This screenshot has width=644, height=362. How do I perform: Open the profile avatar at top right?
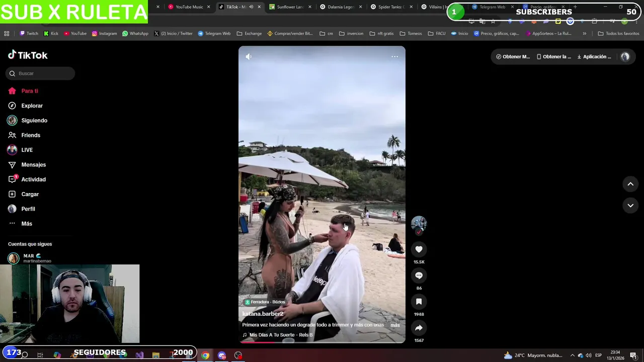[x=625, y=57]
